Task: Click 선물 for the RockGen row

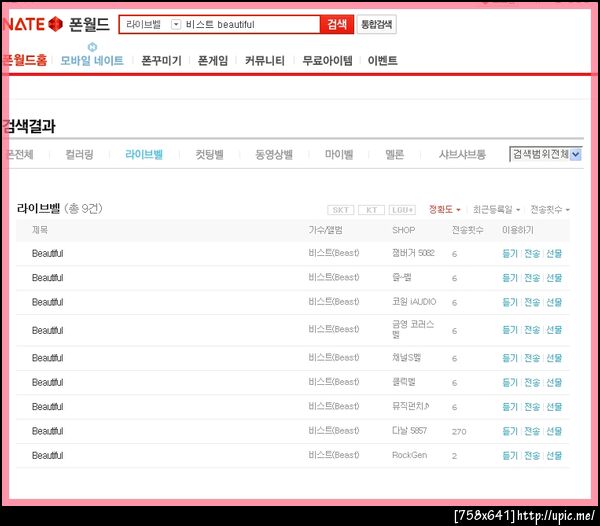Action: (554, 456)
